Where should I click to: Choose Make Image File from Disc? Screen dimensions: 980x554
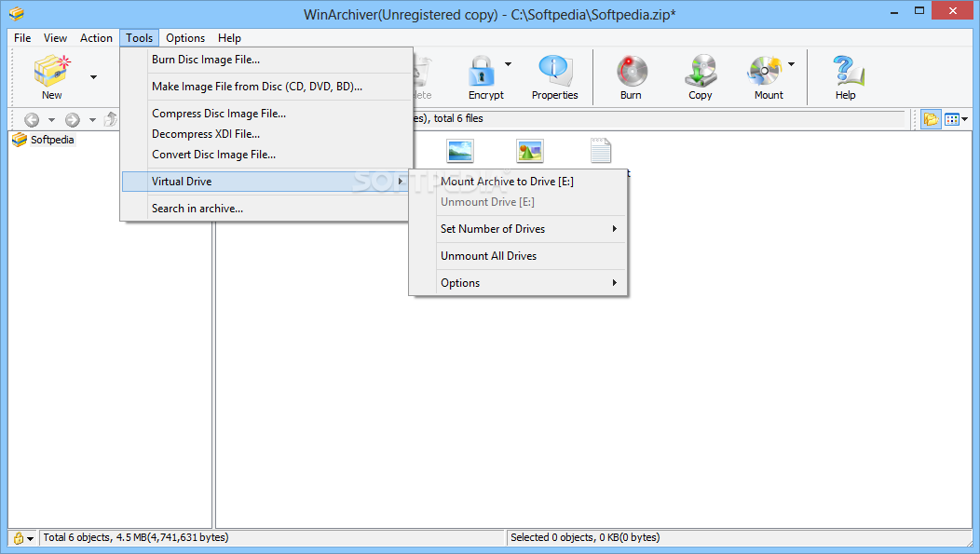pyautogui.click(x=266, y=87)
